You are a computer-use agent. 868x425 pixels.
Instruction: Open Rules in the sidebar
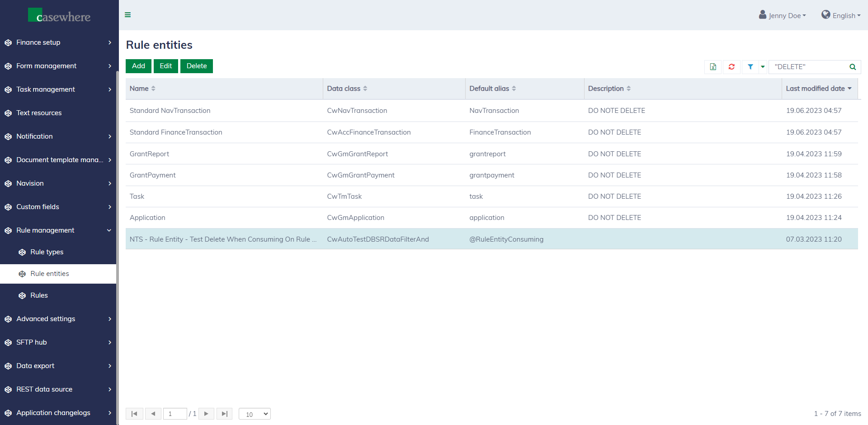(x=39, y=295)
